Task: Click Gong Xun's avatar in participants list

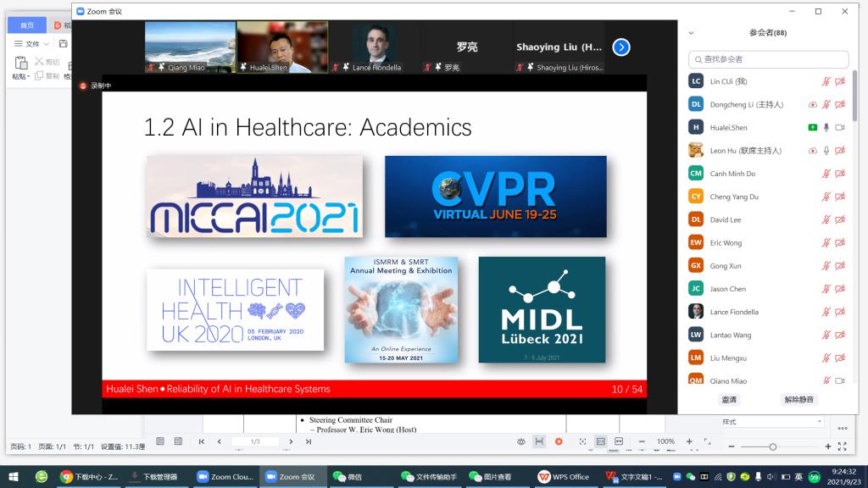Action: click(696, 265)
